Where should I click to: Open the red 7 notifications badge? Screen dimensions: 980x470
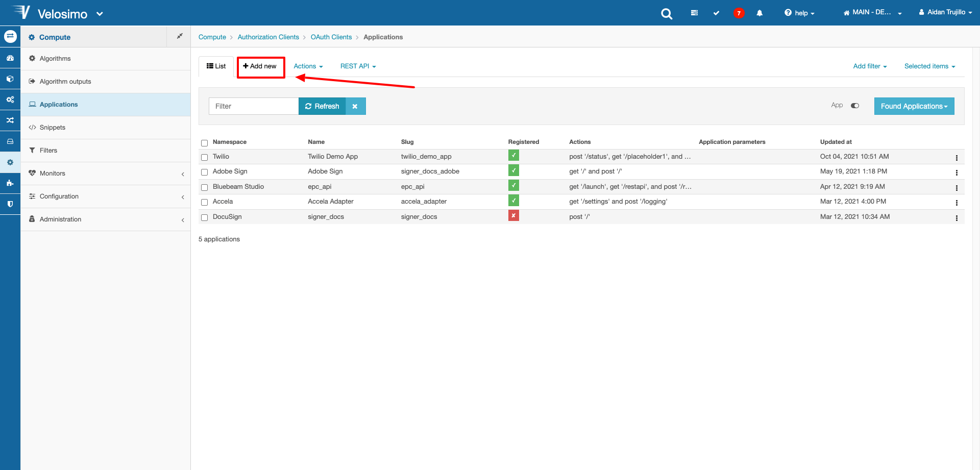(739, 13)
